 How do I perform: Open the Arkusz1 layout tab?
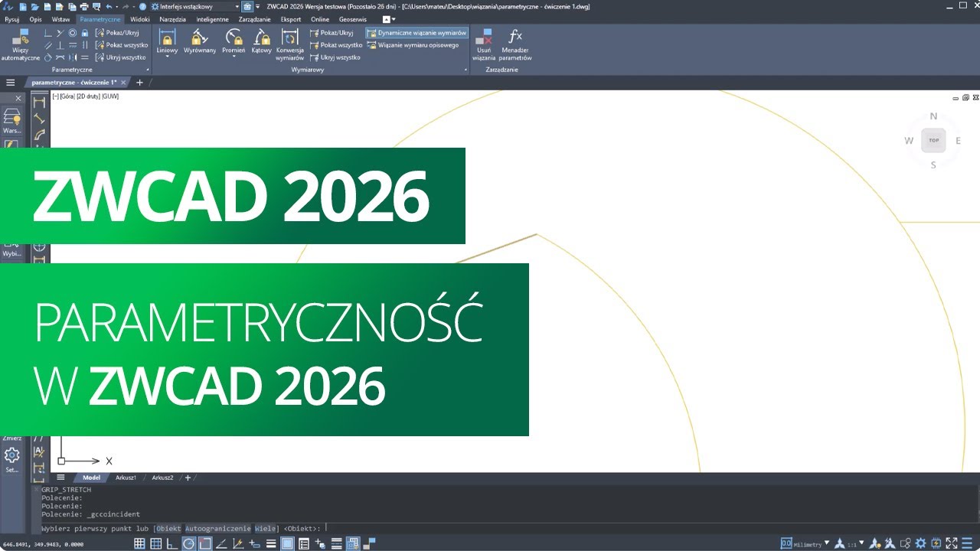point(126,478)
